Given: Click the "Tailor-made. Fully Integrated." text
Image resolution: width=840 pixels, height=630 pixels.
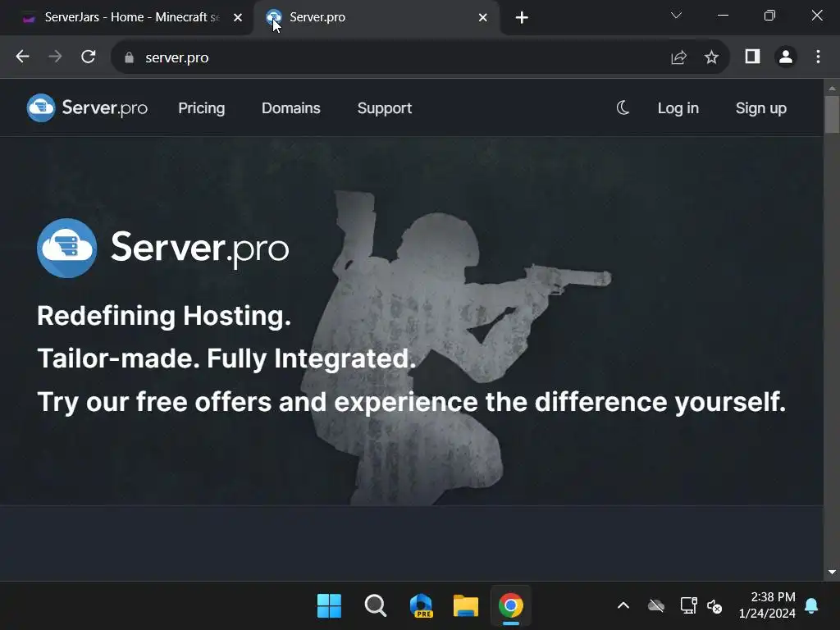Looking at the screenshot, I should [x=226, y=358].
